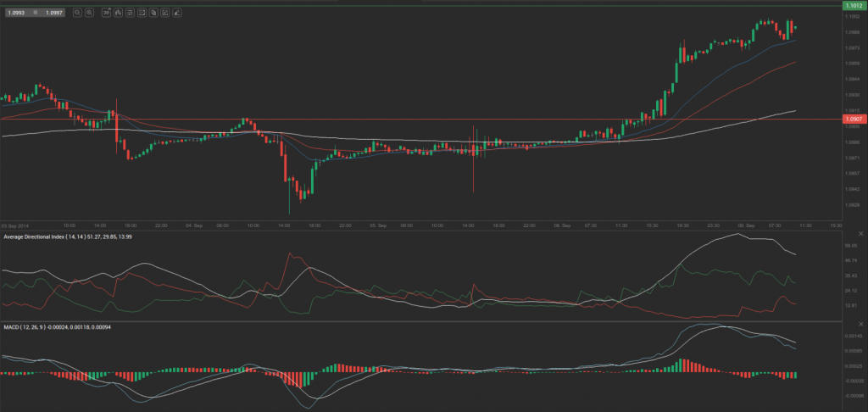The image size is (868, 412).
Task: Open the drawing tools pencil-chart icon
Action: tap(165, 12)
